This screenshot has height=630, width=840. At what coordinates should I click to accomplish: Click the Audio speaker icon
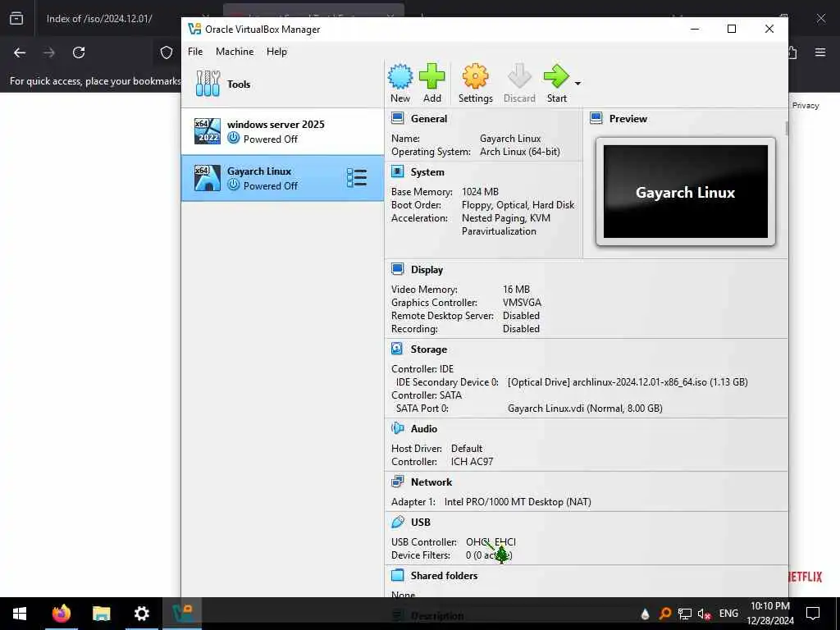pos(398,428)
